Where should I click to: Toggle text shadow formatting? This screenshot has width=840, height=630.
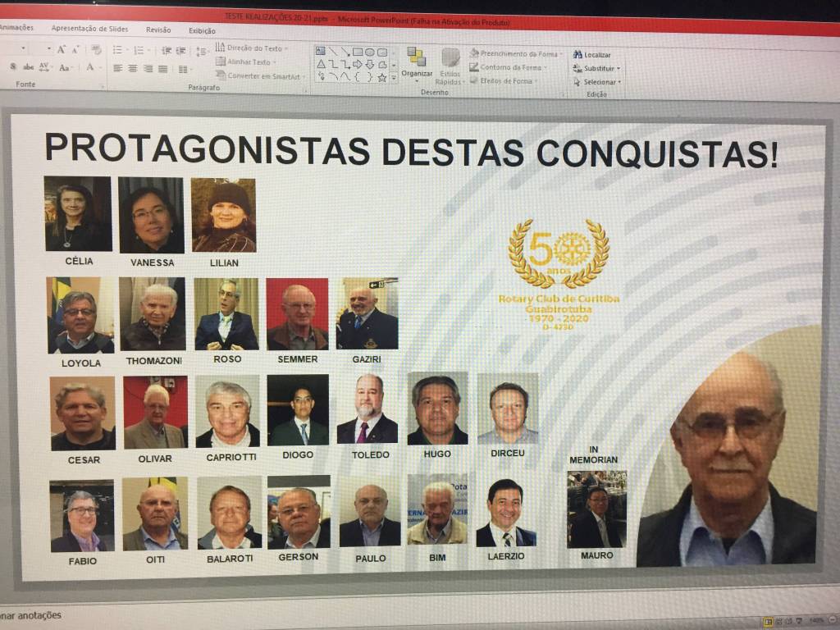12,67
